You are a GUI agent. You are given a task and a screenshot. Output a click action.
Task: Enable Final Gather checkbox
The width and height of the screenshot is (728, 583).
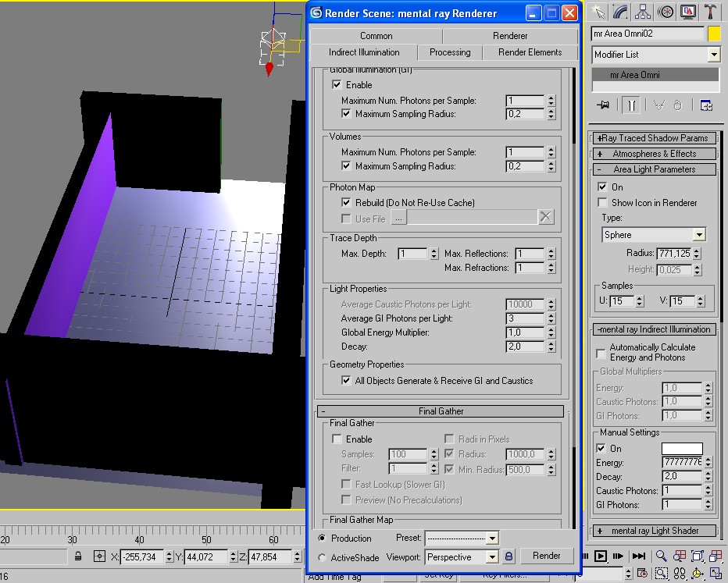(337, 439)
